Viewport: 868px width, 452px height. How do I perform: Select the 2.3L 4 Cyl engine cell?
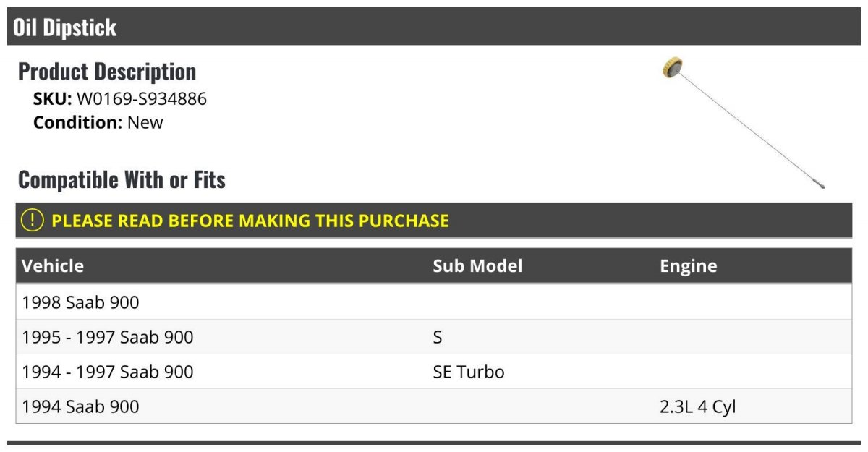[x=697, y=406]
